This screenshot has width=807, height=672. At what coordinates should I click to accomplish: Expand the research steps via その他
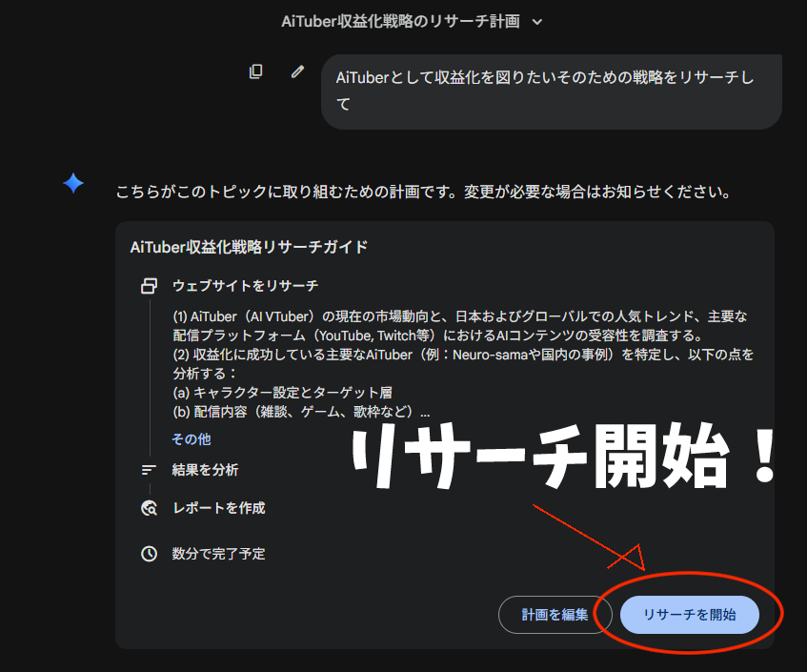[192, 439]
